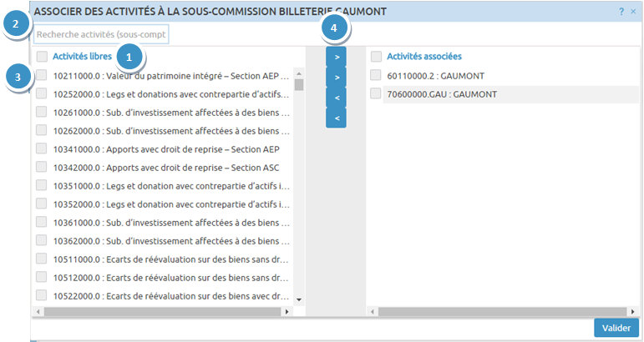Check the box for 10341000.0 Apports Section AEP

pyautogui.click(x=41, y=148)
